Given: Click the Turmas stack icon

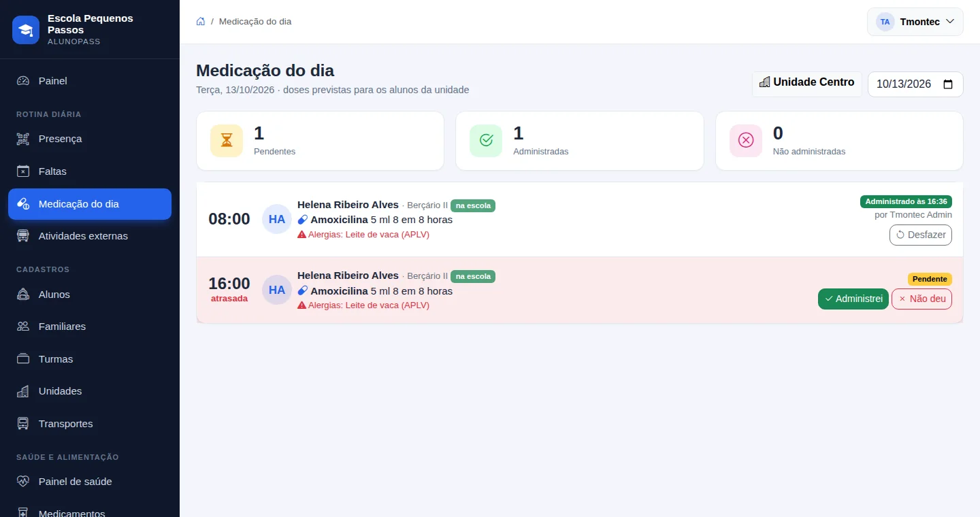Looking at the screenshot, I should 23,359.
